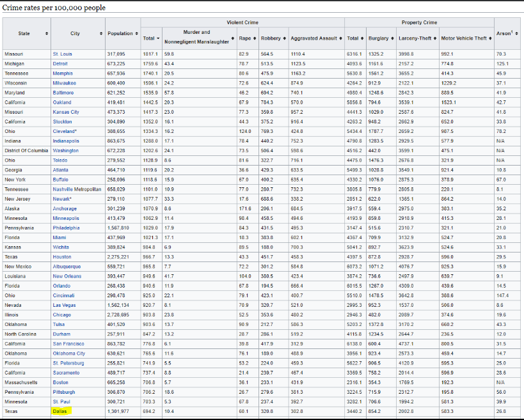Click the St. Paul link
The image size is (524, 420).
tap(61, 403)
